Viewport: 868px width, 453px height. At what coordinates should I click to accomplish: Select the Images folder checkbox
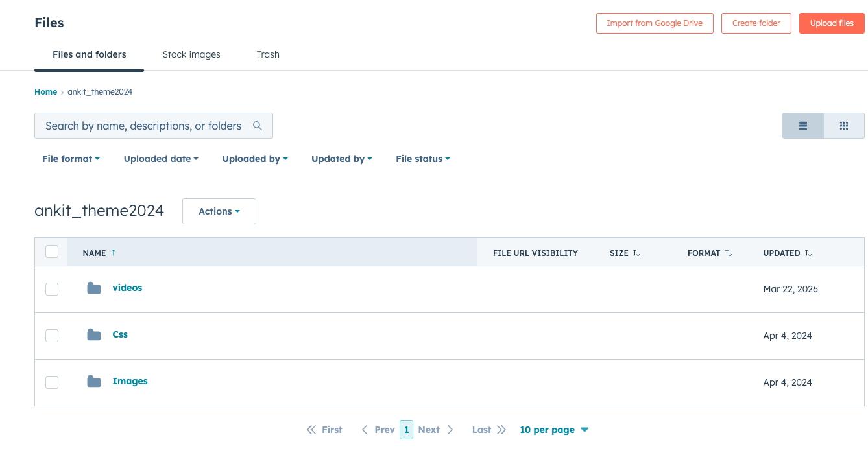52,382
